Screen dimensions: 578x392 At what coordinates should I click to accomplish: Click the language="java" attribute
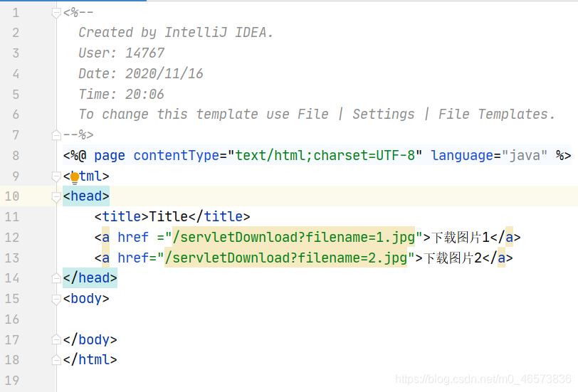tap(489, 156)
